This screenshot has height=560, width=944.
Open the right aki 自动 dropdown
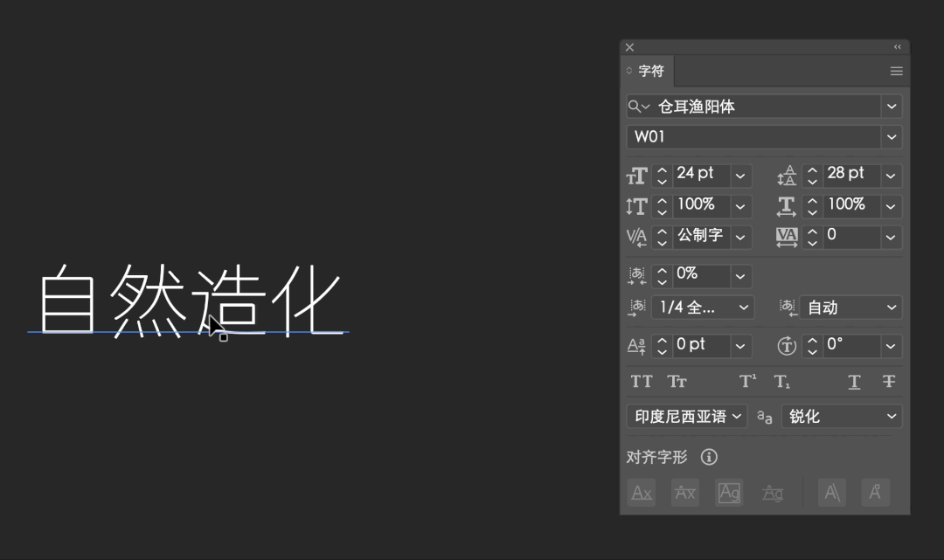click(851, 308)
